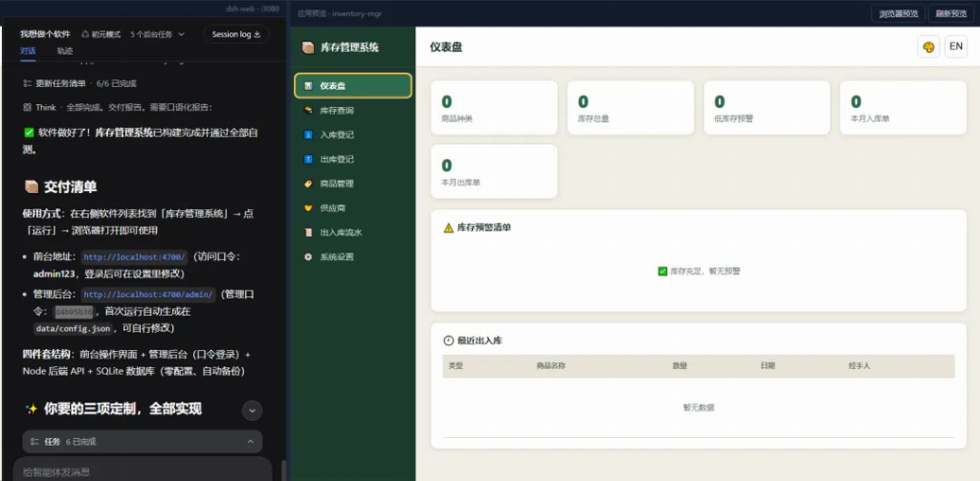The height and width of the screenshot is (481, 980).
Task: Click the 交付清单 heading
Action: tap(70, 186)
